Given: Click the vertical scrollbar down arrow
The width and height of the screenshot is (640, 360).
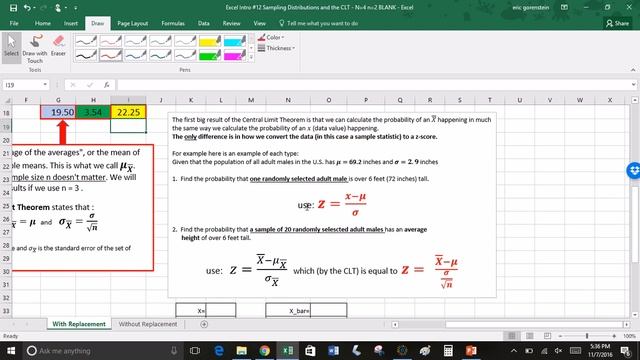Looking at the screenshot, I should (x=635, y=315).
